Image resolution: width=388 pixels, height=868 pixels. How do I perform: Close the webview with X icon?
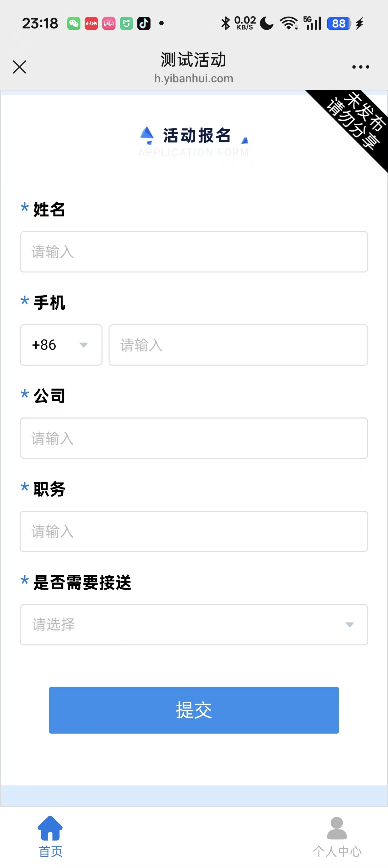(19, 67)
